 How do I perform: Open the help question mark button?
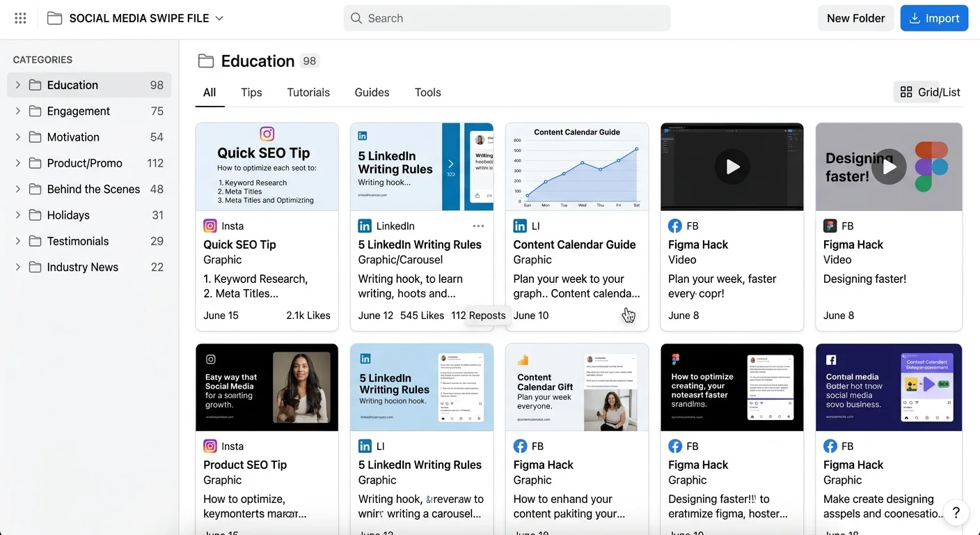[x=956, y=513]
